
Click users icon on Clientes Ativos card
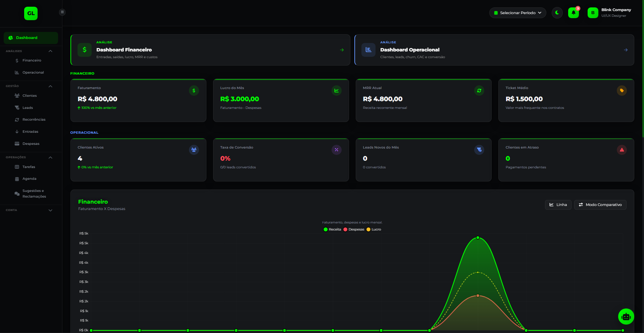[194, 150]
